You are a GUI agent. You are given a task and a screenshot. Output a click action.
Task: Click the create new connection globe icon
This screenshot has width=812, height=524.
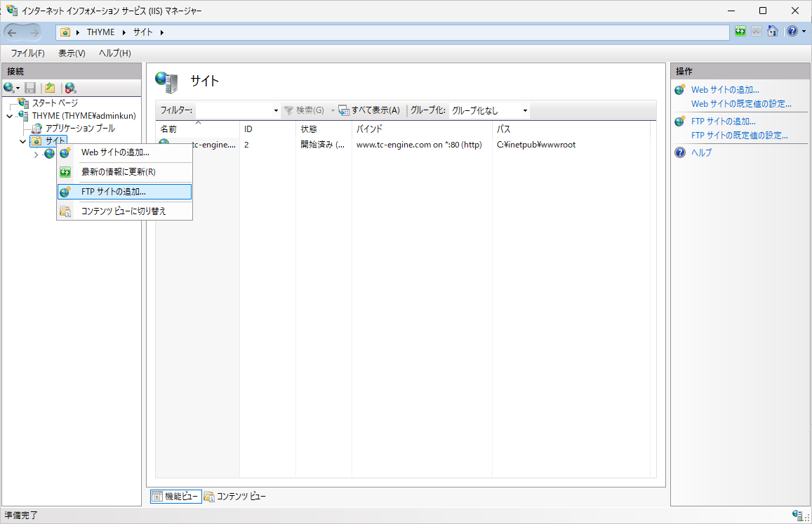click(x=8, y=88)
